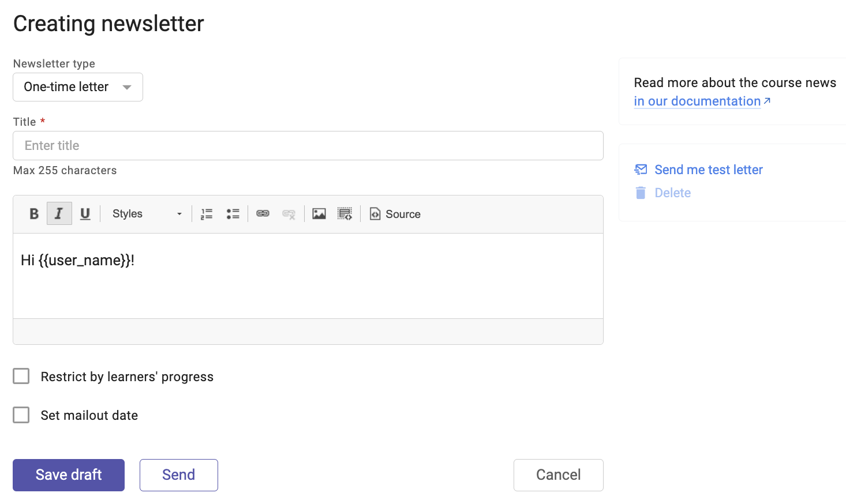Toggle bold text formatting
This screenshot has height=504, width=846.
point(34,214)
